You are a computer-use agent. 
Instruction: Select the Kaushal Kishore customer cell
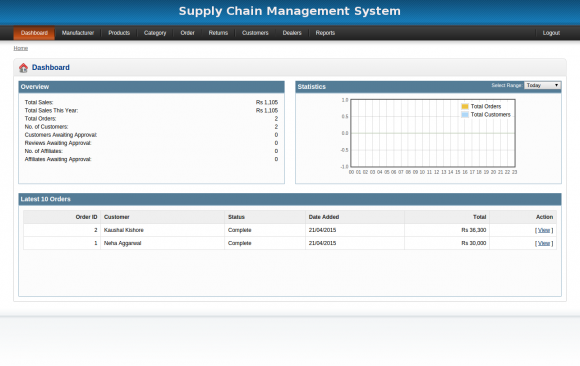[x=162, y=230]
